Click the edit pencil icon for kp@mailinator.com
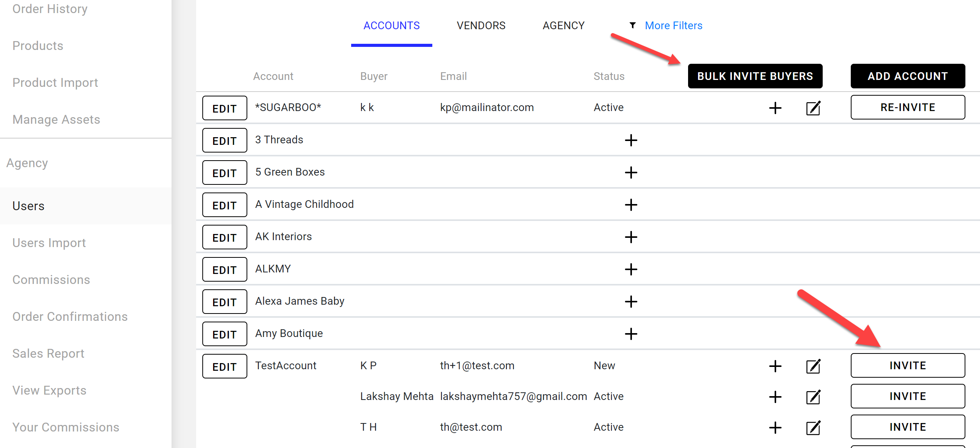 point(813,108)
